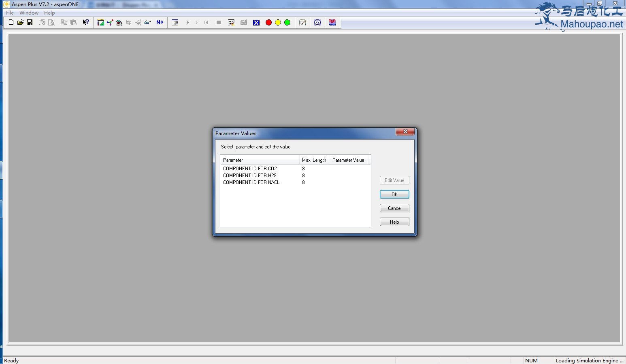
Task: Click the circled triangle toolbar icon
Action: [x=317, y=23]
